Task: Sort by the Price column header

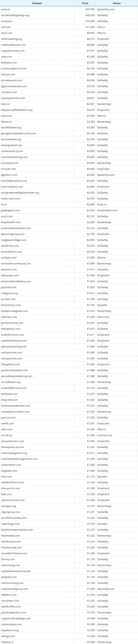Action: point(85,3)
